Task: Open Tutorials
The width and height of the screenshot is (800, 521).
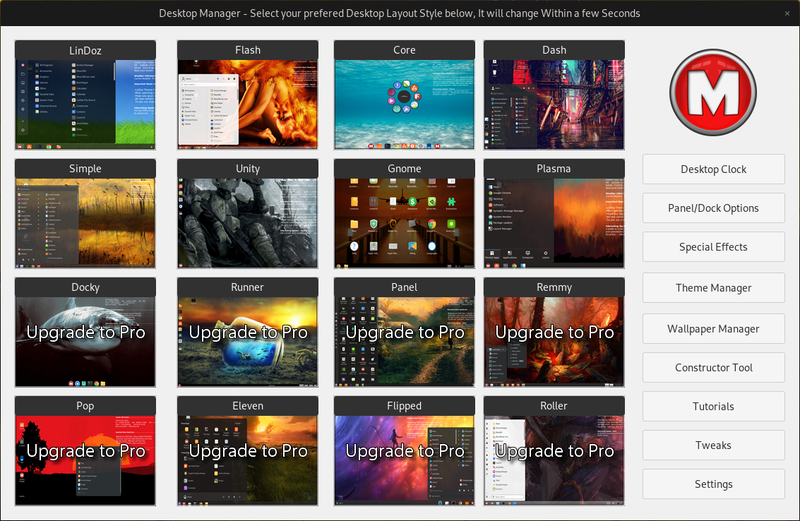Action: [x=713, y=406]
